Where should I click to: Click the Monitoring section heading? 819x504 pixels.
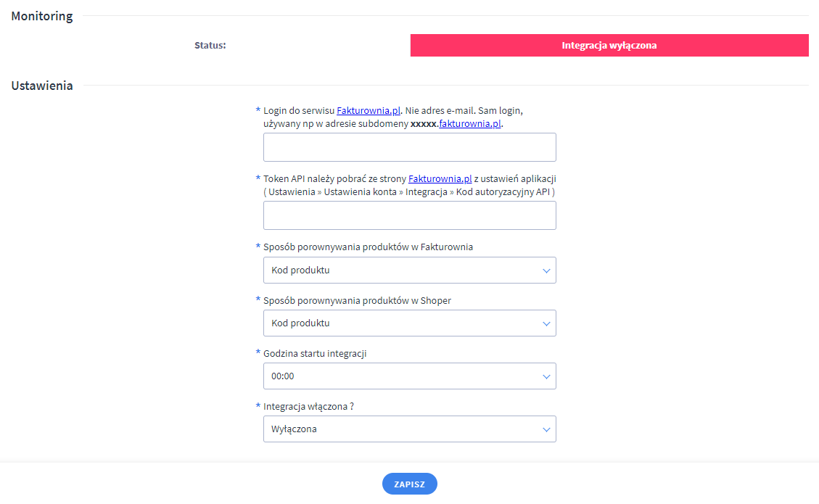[x=42, y=17]
